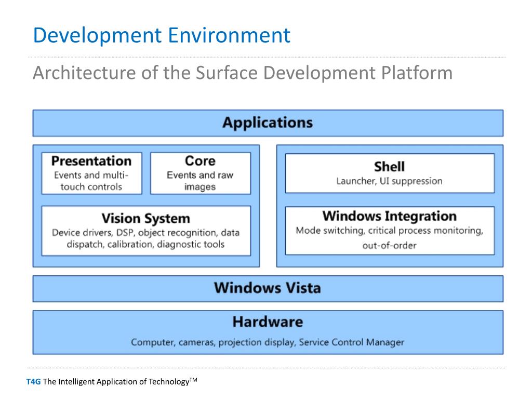This screenshot has width=532, height=399.
Task: Select the "Device drivers, DSP, object recognition" description
Action: 145,238
